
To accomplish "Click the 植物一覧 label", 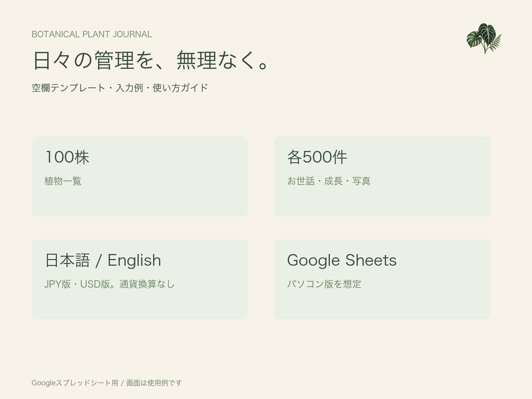I will click(63, 181).
